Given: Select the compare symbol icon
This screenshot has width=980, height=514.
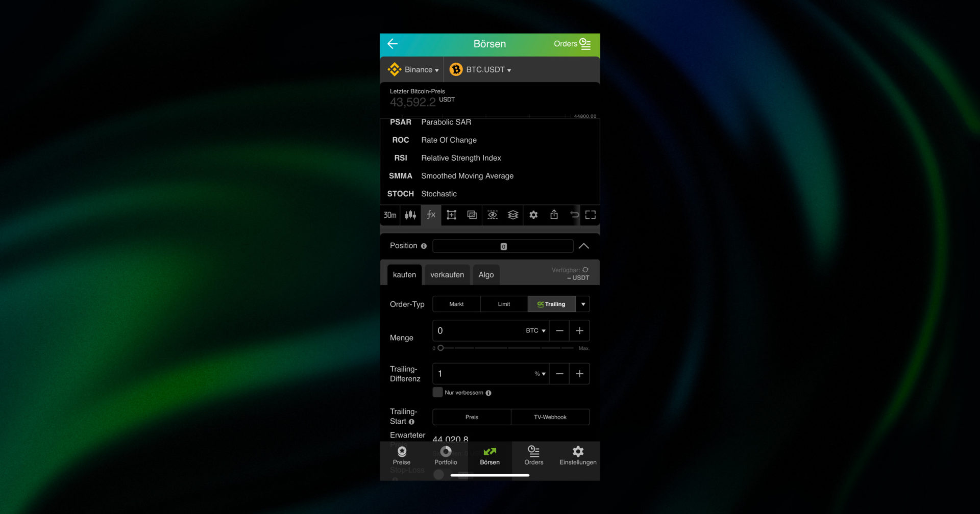Looking at the screenshot, I should click(x=471, y=215).
